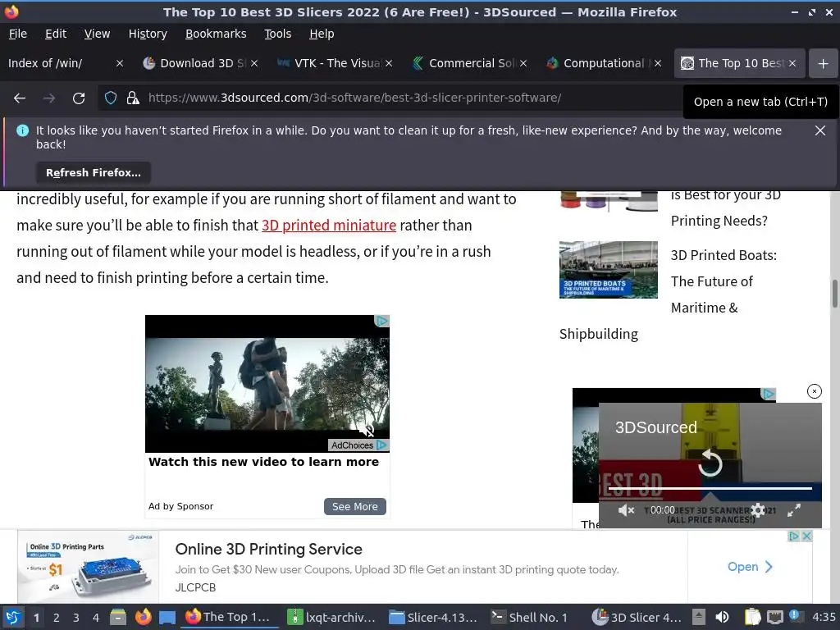Reload the current page
Viewport: 840px width, 630px height.
pyautogui.click(x=79, y=98)
